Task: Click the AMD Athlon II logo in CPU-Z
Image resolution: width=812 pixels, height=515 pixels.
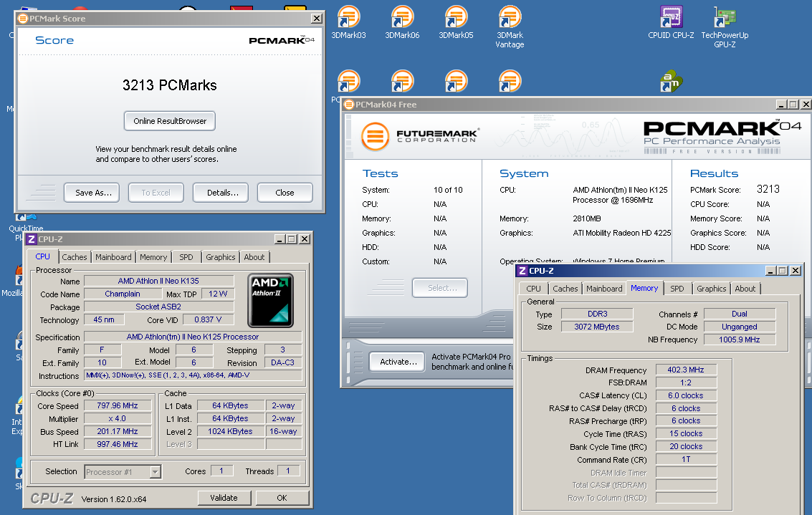Action: (x=270, y=300)
